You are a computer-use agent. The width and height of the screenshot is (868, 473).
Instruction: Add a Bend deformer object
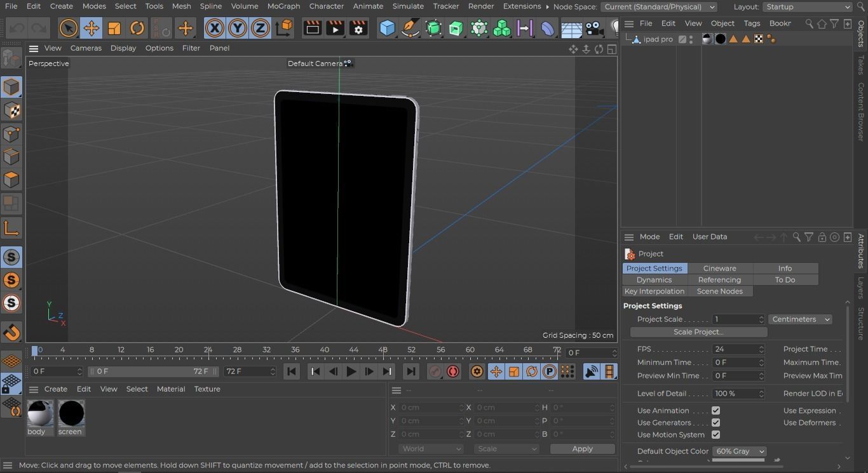(548, 28)
